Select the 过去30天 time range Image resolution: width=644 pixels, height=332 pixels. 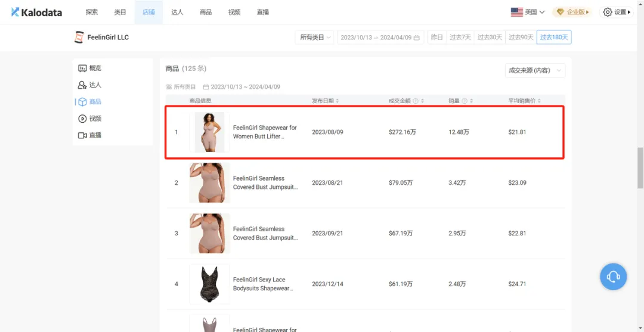(x=490, y=38)
